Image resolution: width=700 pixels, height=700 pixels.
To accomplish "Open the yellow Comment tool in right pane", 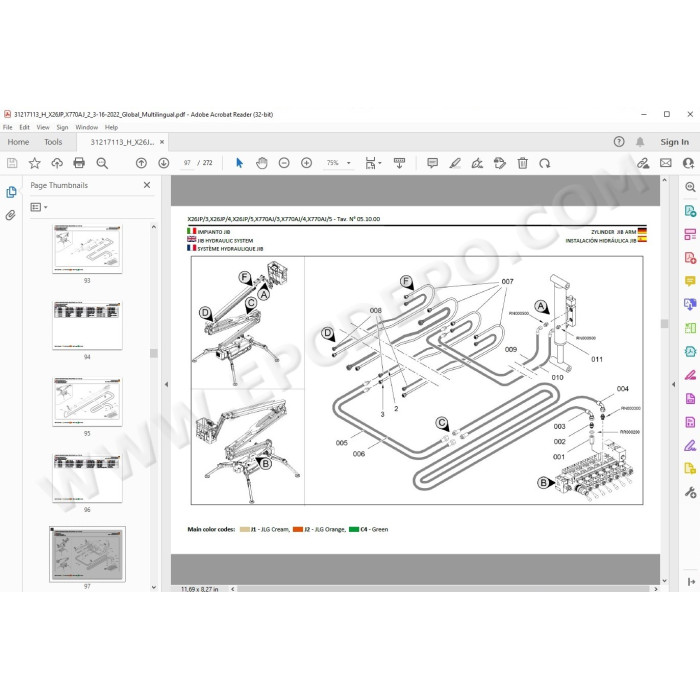I will [x=690, y=281].
